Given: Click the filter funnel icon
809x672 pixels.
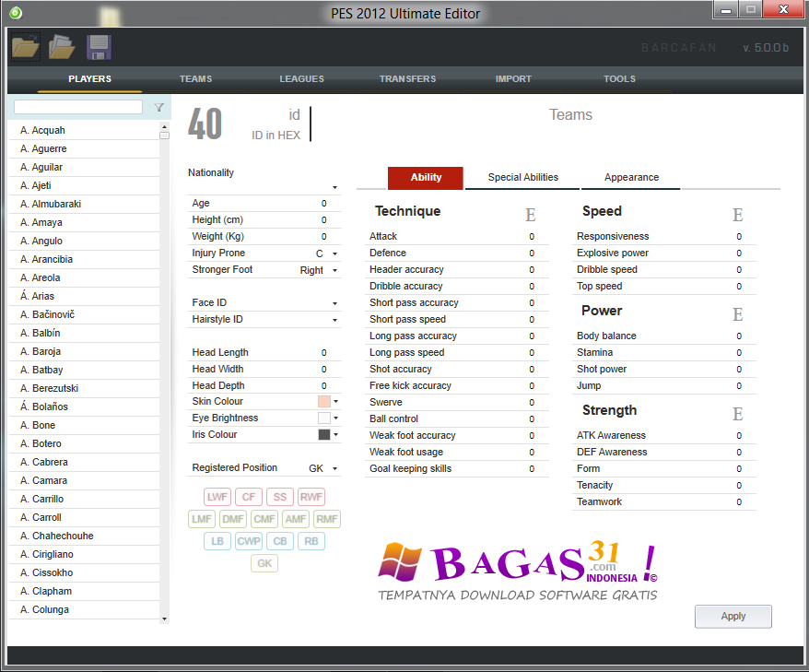Looking at the screenshot, I should [x=158, y=107].
